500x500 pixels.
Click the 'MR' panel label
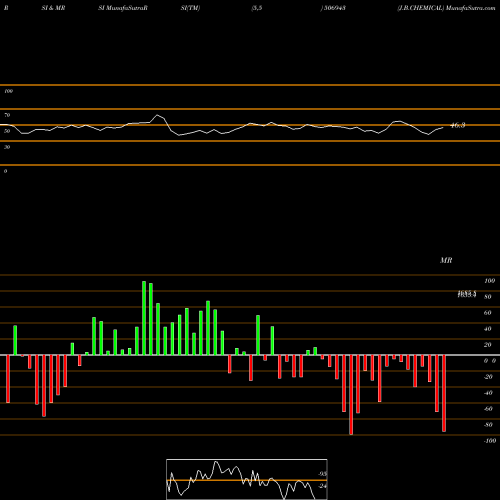pos(446,260)
